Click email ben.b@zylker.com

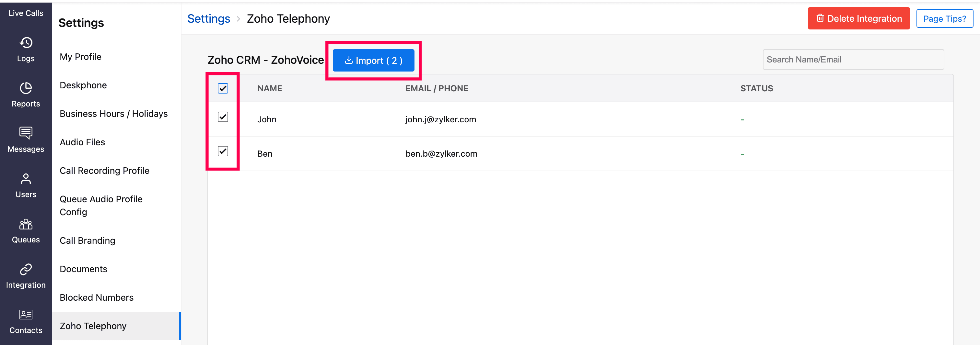pyautogui.click(x=441, y=153)
